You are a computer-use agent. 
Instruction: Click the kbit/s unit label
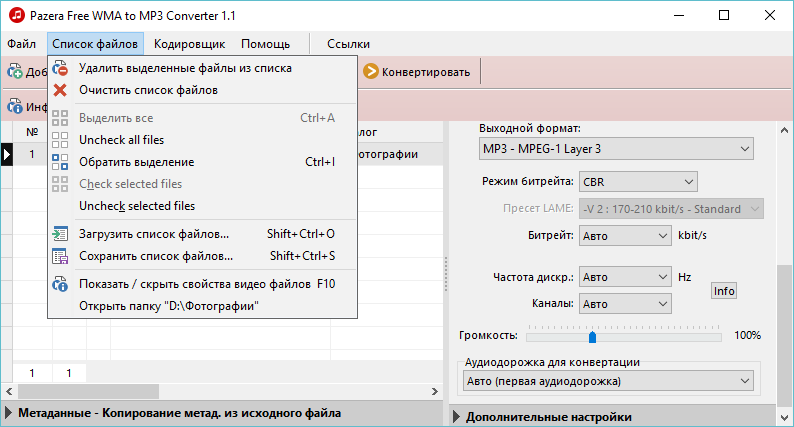point(692,236)
